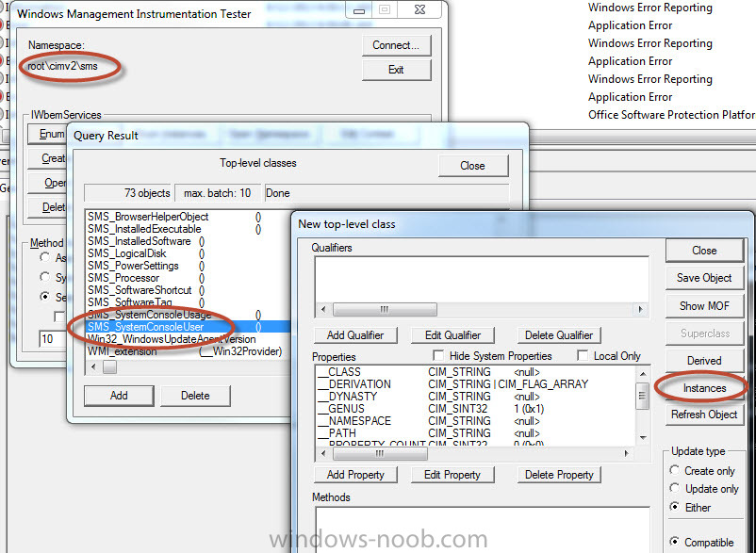Image resolution: width=756 pixels, height=553 pixels.
Task: Select the SMS_PowerSettings class
Action: point(188,266)
